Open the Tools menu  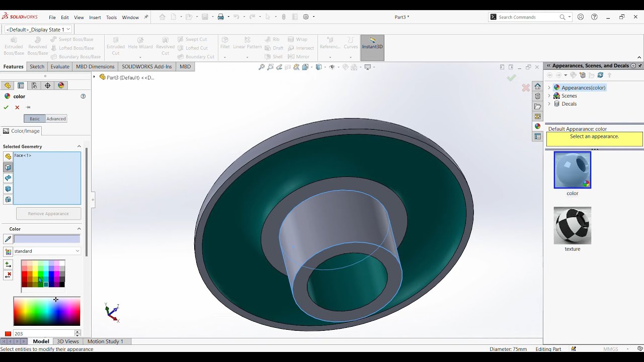click(111, 18)
